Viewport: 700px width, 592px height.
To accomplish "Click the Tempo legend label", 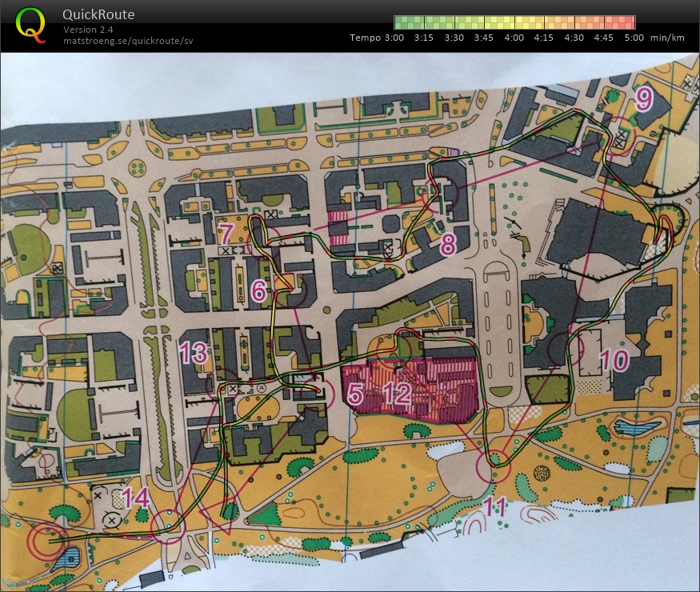I will [365, 38].
